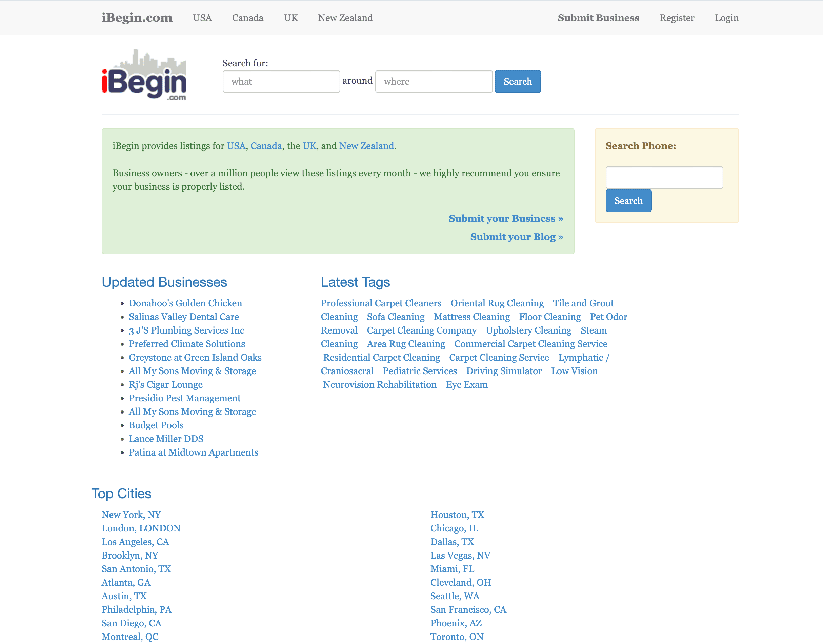This screenshot has height=644, width=823.
Task: Select the Oriental Rug Cleaning tag
Action: [497, 303]
